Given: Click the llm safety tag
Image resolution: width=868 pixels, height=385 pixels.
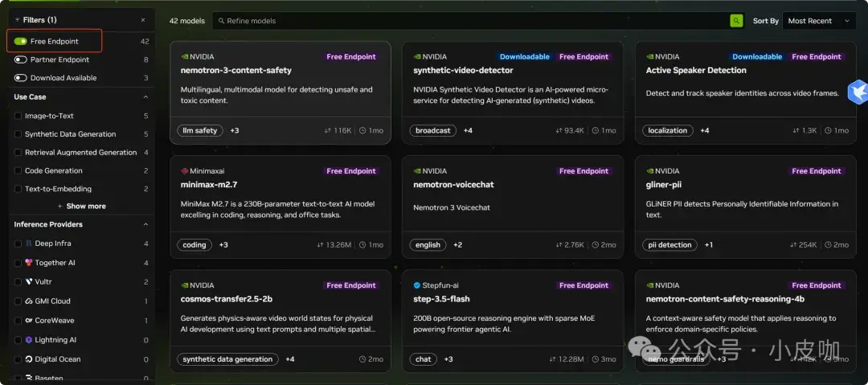Looking at the screenshot, I should click(x=200, y=131).
